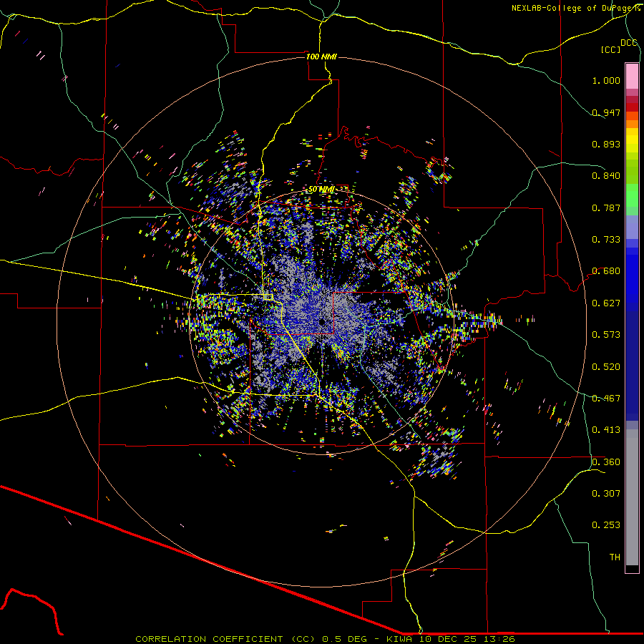Click the 0.893 scale value
Viewport: 644px width, 644px height.
coord(606,144)
